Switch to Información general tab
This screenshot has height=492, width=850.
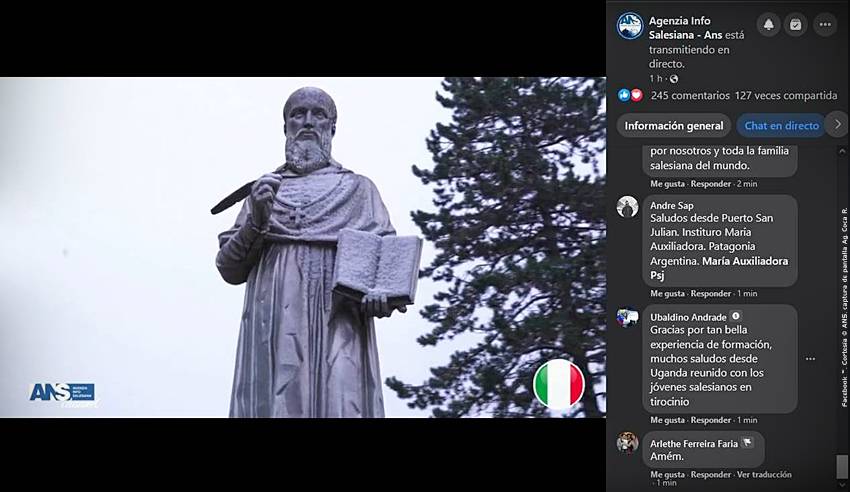tap(674, 126)
